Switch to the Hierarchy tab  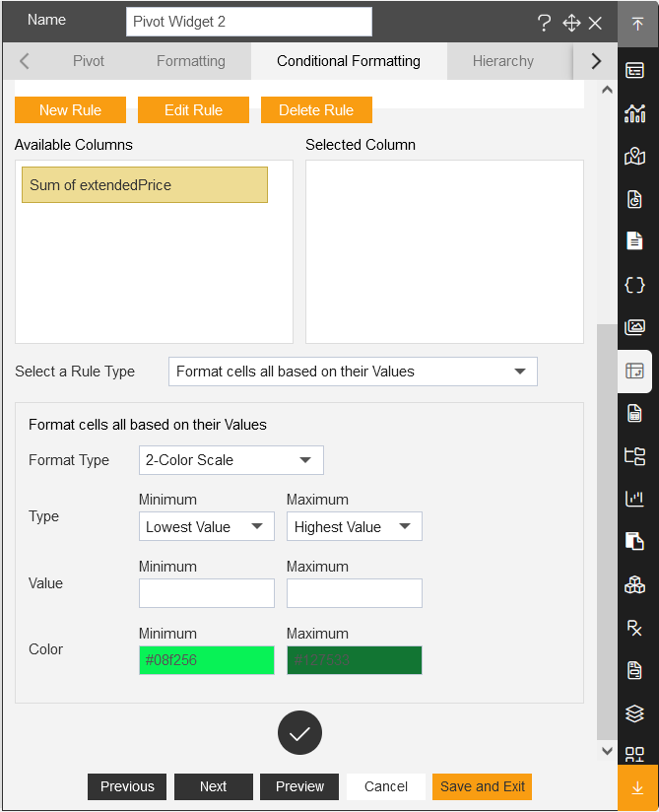point(502,61)
